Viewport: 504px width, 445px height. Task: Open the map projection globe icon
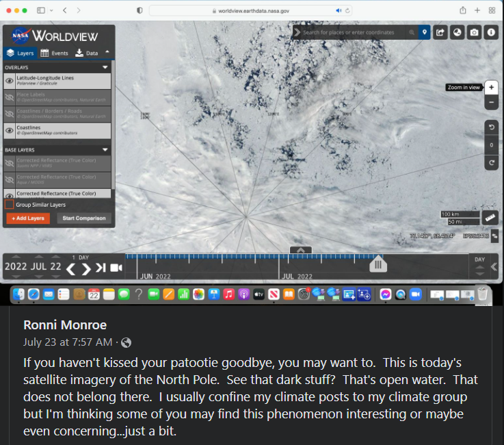(457, 32)
